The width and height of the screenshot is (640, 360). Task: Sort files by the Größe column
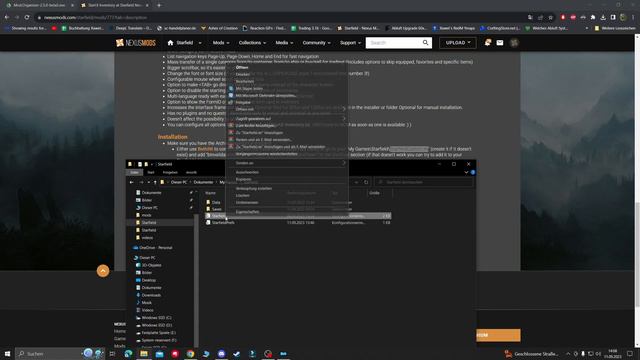tap(374, 193)
